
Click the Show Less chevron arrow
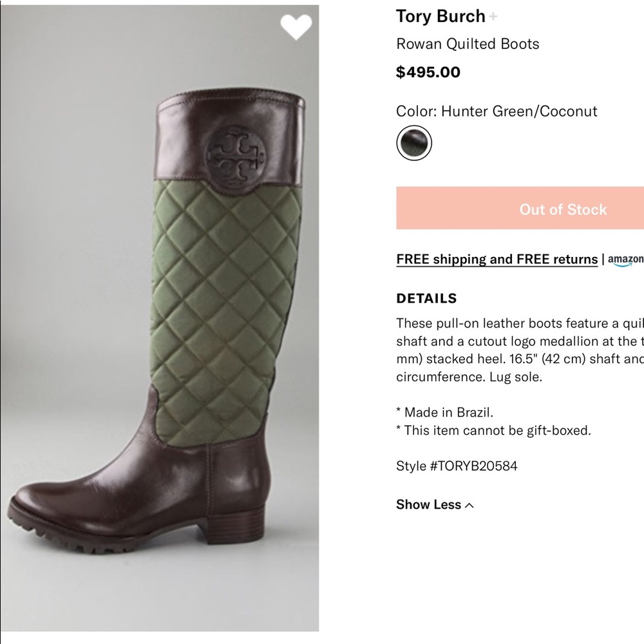469,506
